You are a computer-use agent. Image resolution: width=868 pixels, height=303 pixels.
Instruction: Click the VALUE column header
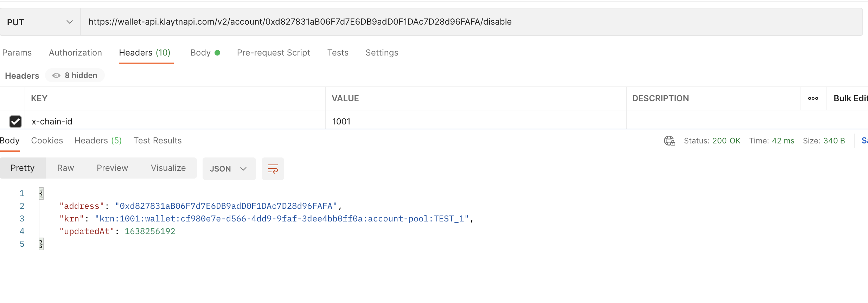(x=345, y=98)
